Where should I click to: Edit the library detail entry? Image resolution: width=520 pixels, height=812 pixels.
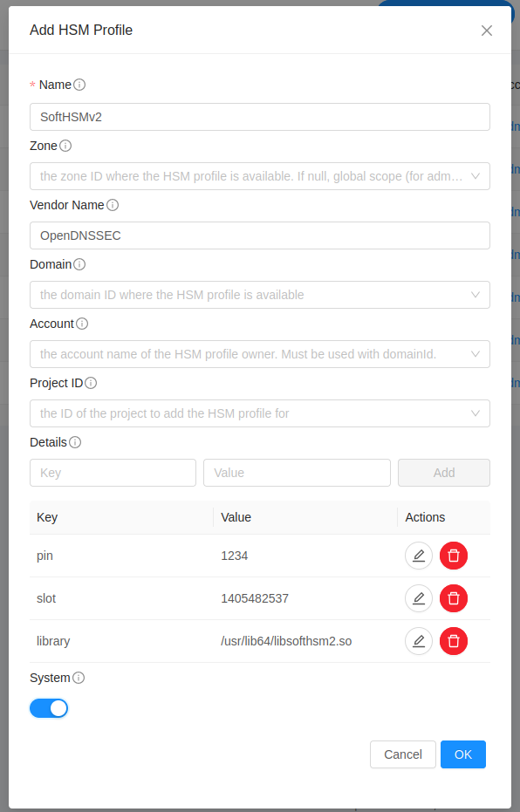pyautogui.click(x=419, y=641)
